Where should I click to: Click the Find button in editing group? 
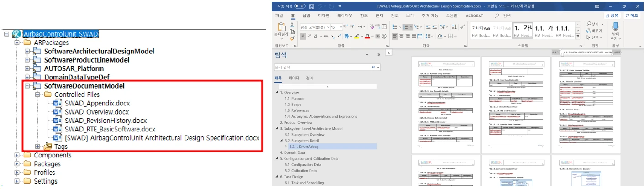(x=595, y=24)
